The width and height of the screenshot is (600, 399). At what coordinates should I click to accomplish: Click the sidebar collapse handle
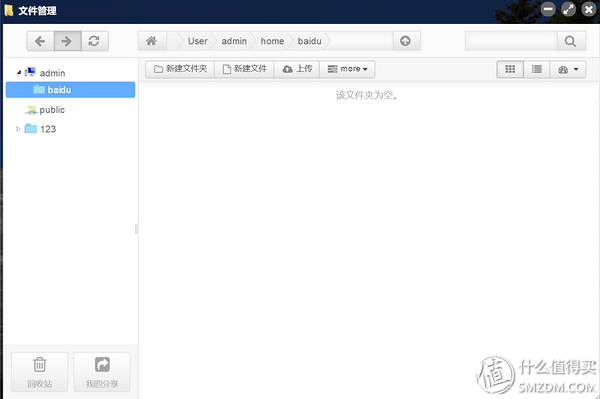[136, 229]
